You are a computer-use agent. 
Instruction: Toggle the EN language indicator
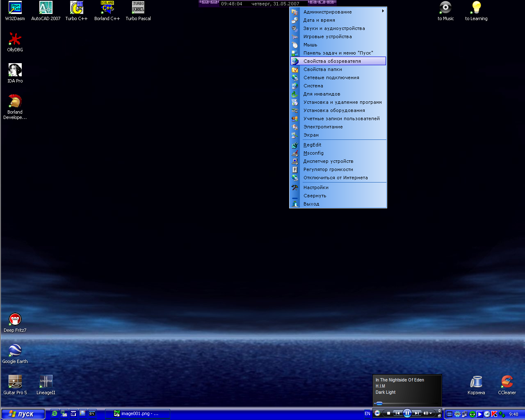click(367, 413)
